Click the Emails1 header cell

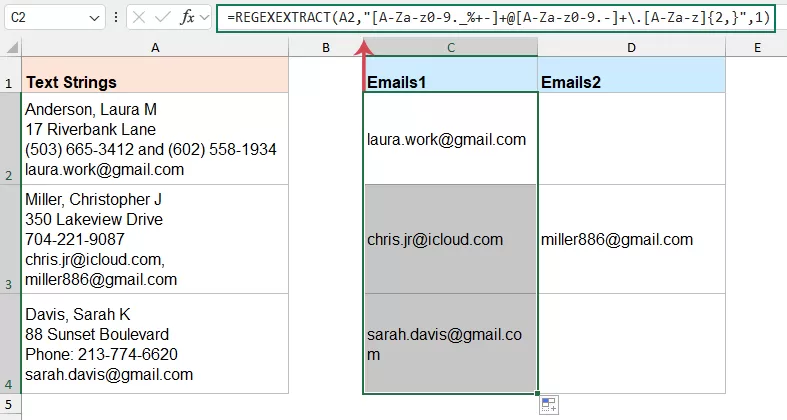tap(451, 75)
